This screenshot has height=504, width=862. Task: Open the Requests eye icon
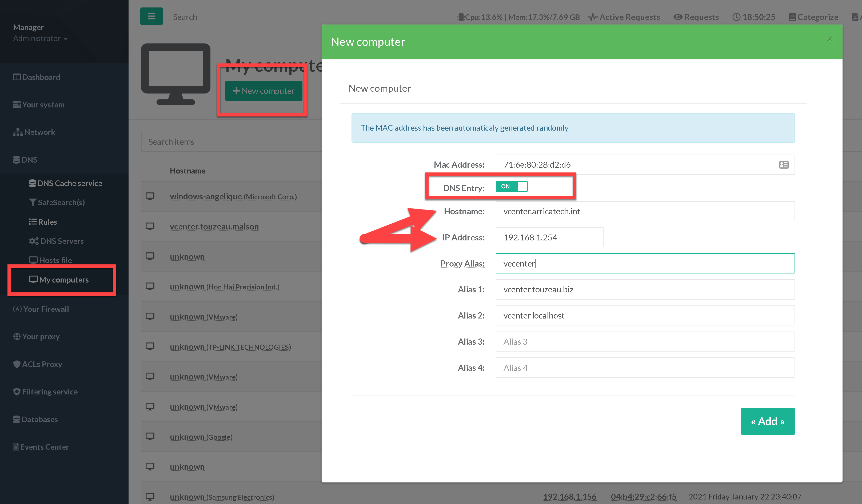click(x=678, y=17)
